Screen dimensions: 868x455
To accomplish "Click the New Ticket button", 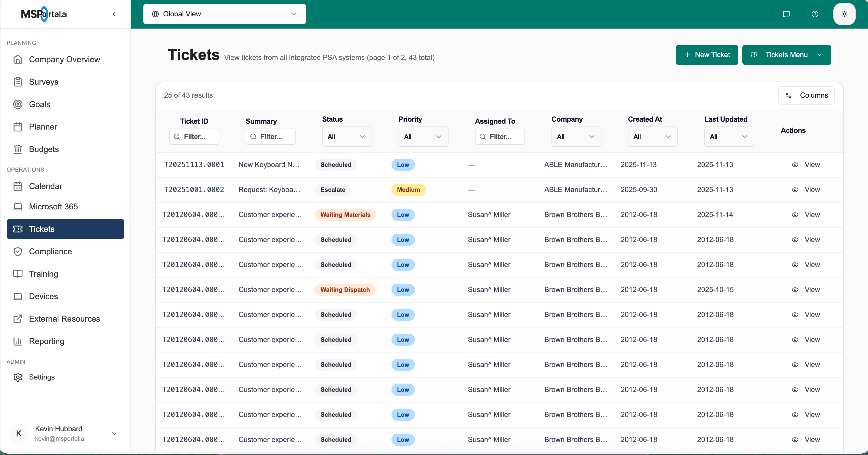I will pyautogui.click(x=707, y=55).
